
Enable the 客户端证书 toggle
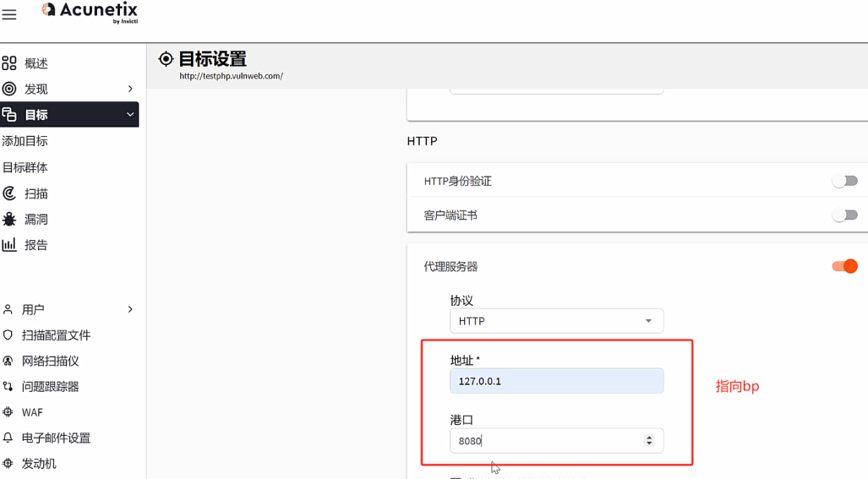pos(844,215)
